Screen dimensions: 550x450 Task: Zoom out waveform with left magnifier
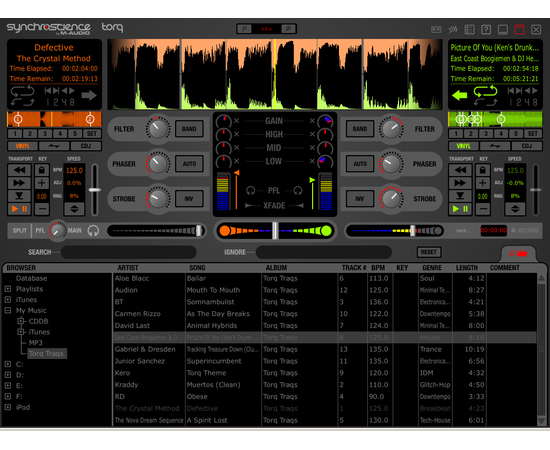[x=244, y=29]
